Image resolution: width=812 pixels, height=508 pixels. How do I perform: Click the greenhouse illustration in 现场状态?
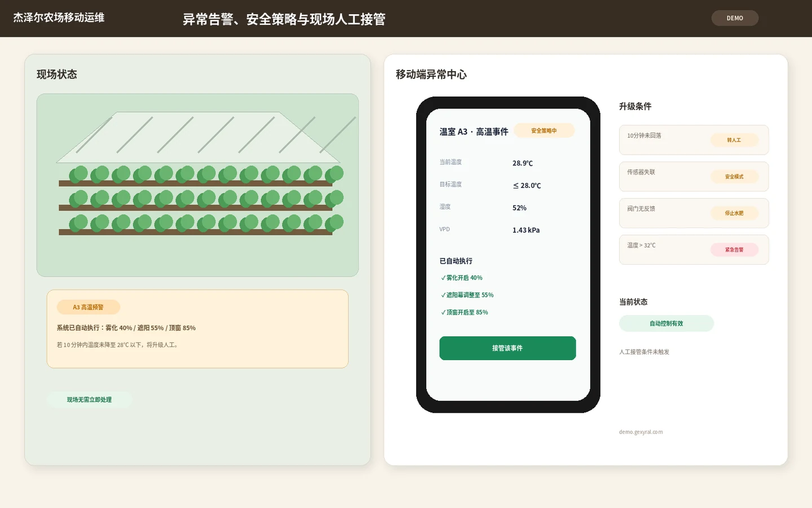(197, 185)
